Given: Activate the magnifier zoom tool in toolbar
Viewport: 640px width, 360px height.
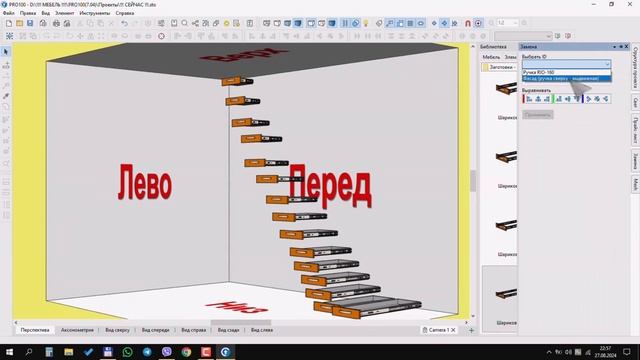Looking at the screenshot, I should click(x=184, y=23).
